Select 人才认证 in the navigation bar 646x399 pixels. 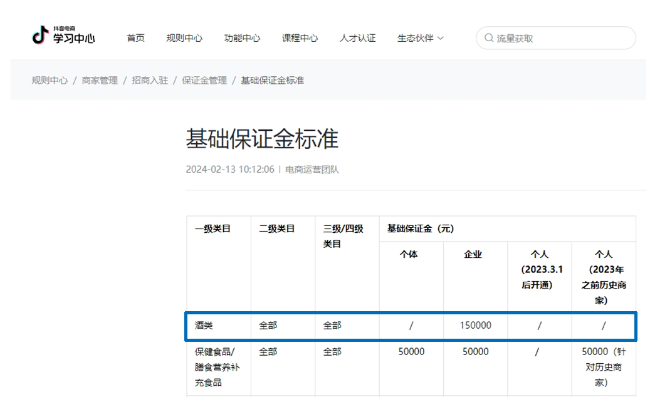click(357, 38)
